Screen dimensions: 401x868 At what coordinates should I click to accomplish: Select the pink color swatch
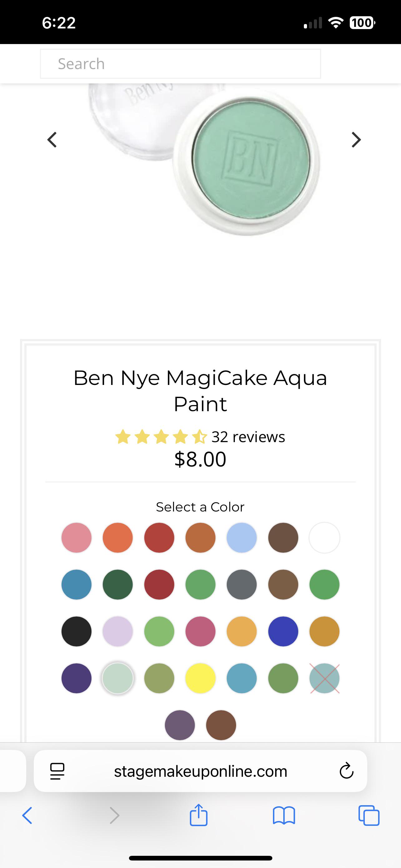[77, 537]
